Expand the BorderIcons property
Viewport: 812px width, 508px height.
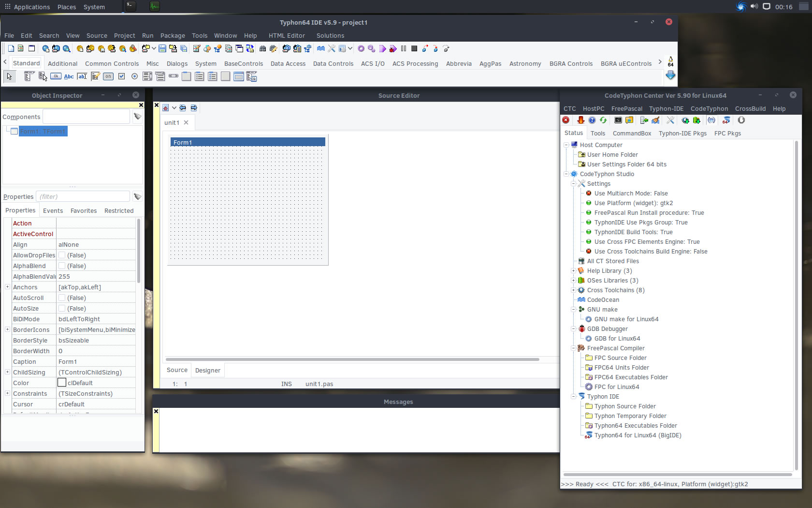point(7,329)
